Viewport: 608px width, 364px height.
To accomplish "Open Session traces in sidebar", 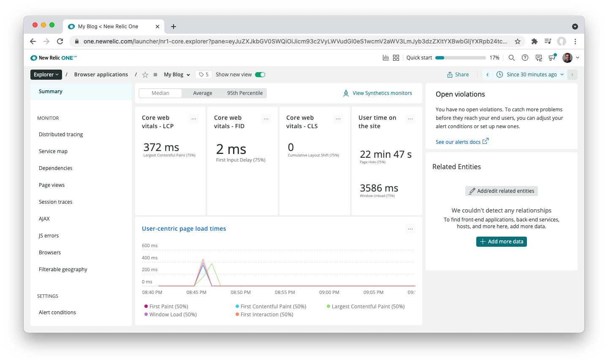I will click(x=56, y=202).
